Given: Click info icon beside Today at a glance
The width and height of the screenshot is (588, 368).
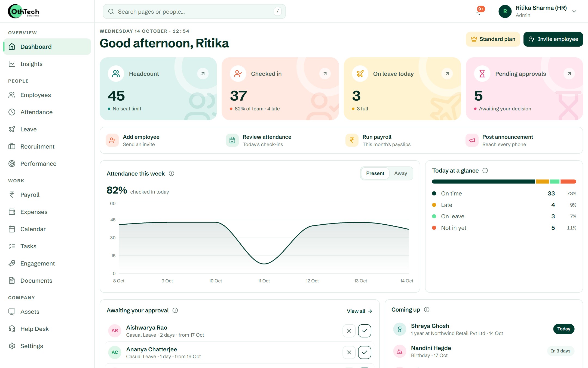Looking at the screenshot, I should [485, 170].
